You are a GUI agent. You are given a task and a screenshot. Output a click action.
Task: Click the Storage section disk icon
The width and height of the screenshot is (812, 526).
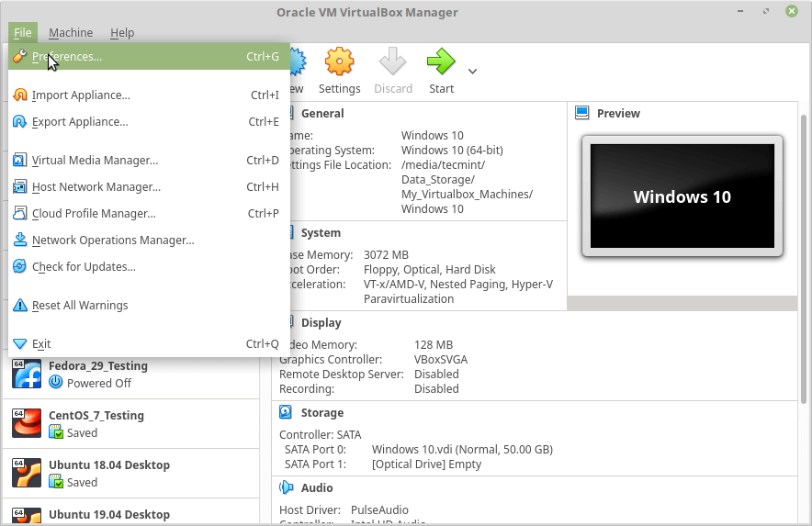pyautogui.click(x=286, y=413)
